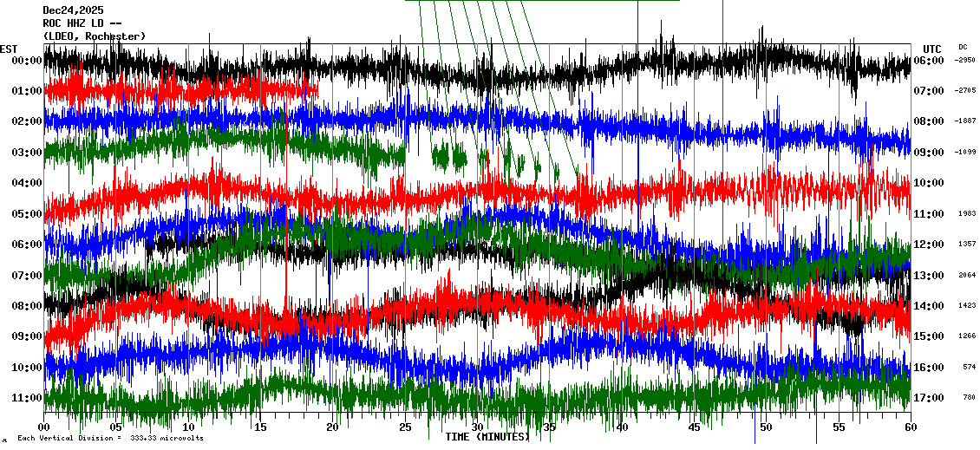Click the (LDEO, Rochester) network label
This screenshot has width=980, height=450.
95,36
